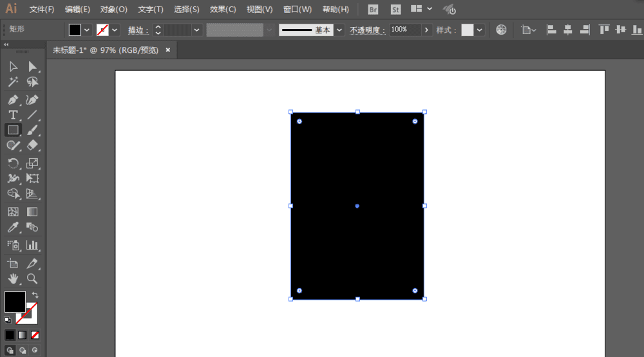This screenshot has width=644, height=357.
Task: Open Adobe Stock St icon
Action: pos(395,10)
